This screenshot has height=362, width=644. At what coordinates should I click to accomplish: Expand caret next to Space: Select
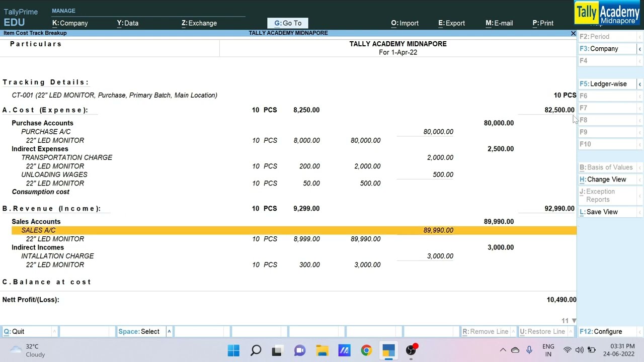pos(169,331)
